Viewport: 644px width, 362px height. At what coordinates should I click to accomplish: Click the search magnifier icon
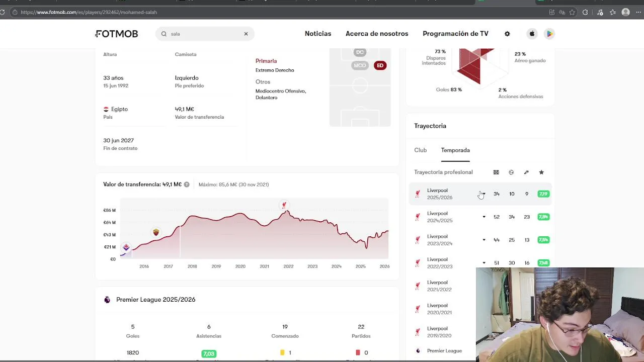click(164, 34)
